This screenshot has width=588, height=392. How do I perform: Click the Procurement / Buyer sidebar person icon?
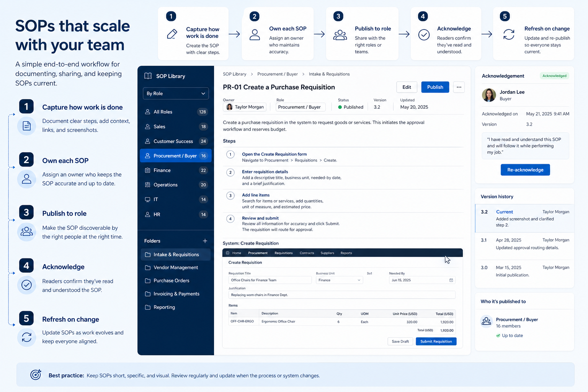[x=147, y=156]
